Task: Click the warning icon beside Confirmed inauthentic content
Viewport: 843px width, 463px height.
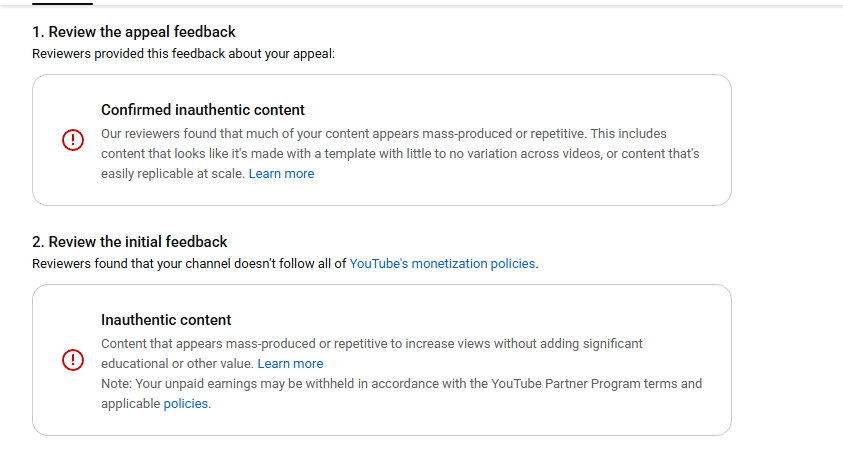Action: [x=73, y=141]
